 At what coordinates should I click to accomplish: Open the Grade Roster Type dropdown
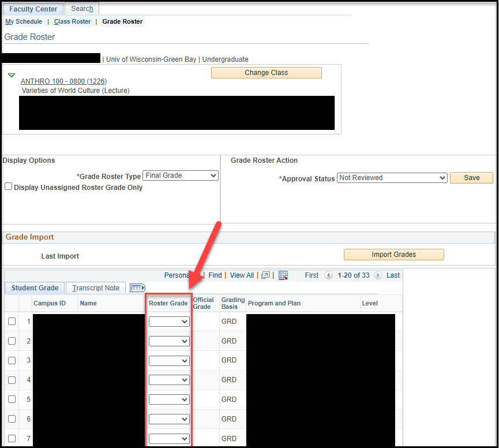click(181, 176)
